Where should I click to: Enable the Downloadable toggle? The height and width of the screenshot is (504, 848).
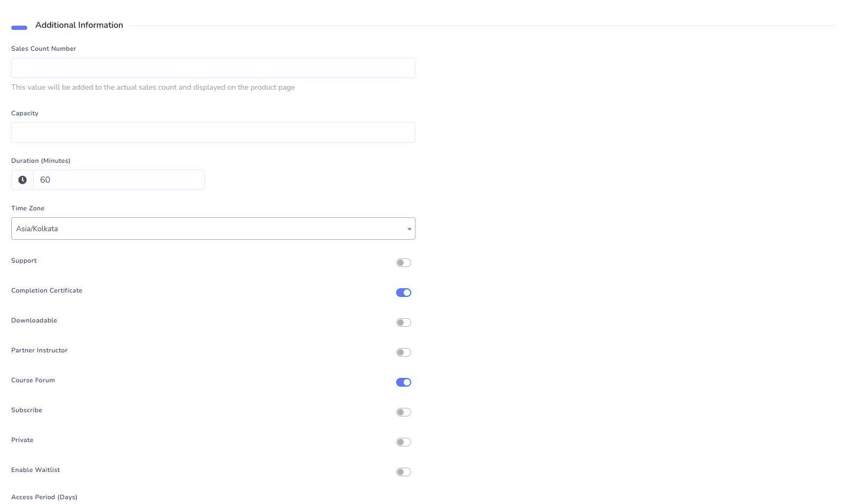pyautogui.click(x=404, y=322)
